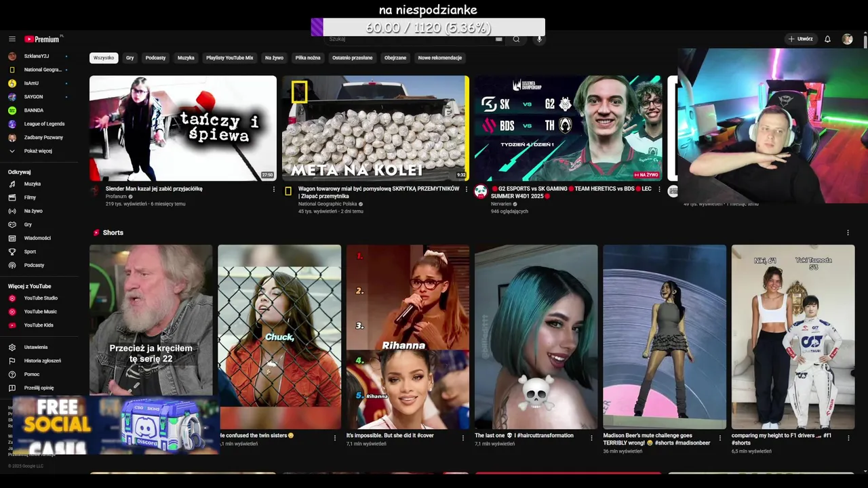Open options for The last one short
This screenshot has width=868, height=488.
(x=591, y=438)
